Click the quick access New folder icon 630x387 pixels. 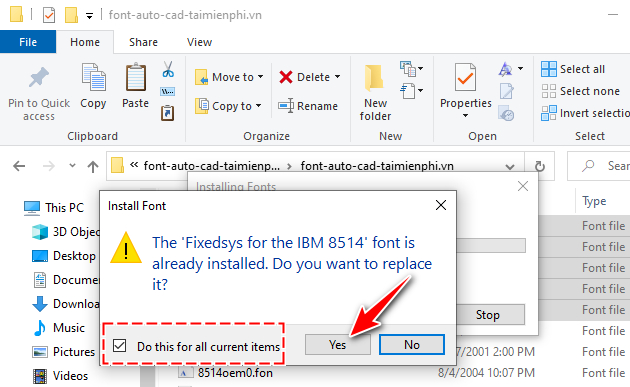[71, 15]
